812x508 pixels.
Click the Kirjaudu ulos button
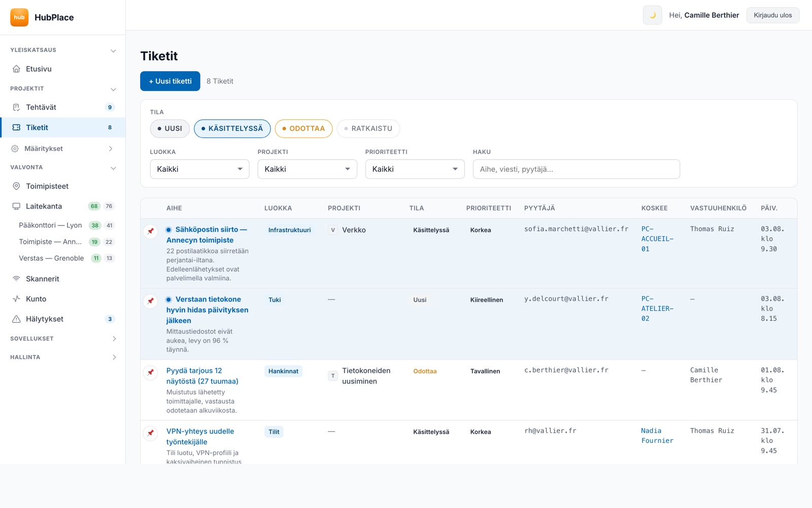pyautogui.click(x=772, y=15)
